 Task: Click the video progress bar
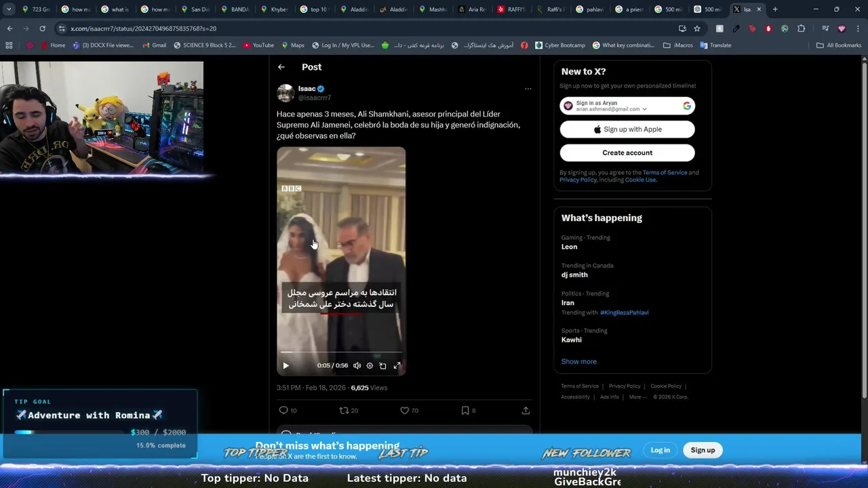pos(341,352)
